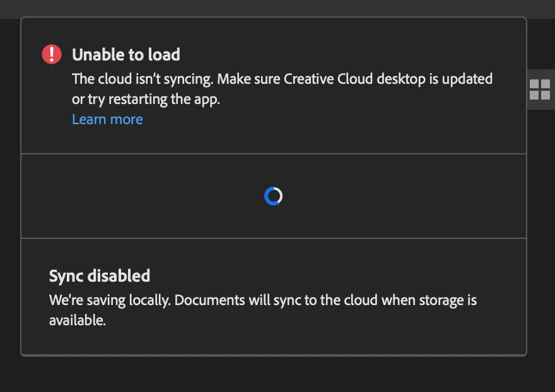The image size is (555, 392).
Task: Click the divider line above "Sync disabled"
Action: 273,238
